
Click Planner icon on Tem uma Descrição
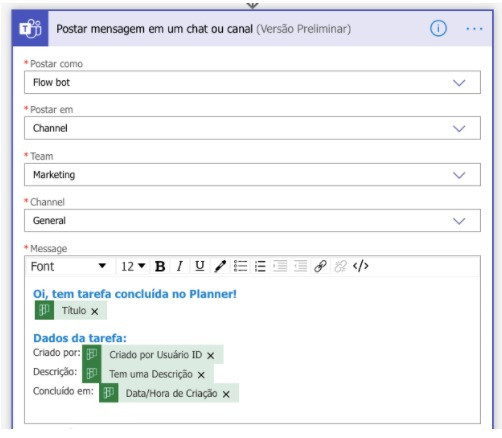92,374
